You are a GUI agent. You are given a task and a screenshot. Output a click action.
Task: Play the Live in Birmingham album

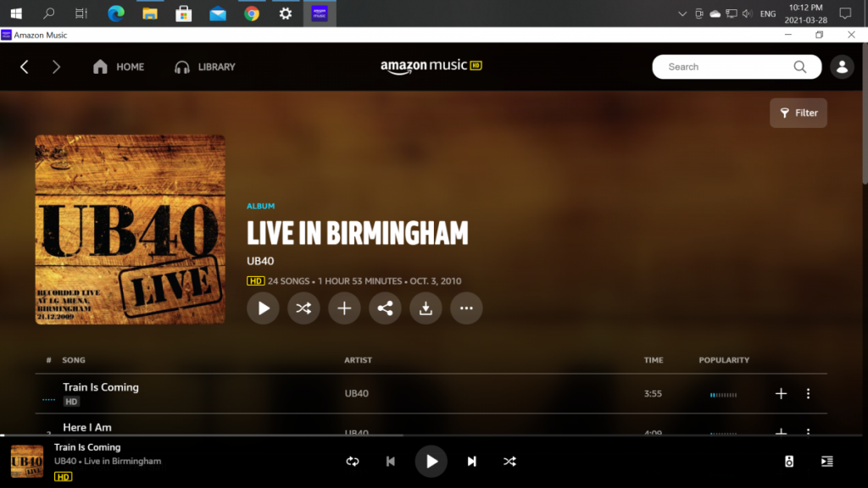[263, 308]
